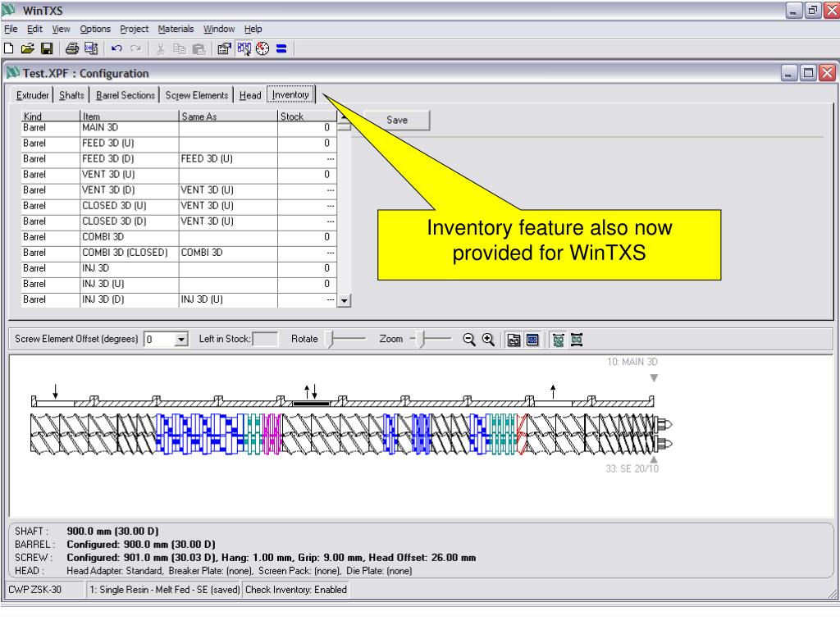Save the project with the floppy disk icon

[47, 48]
